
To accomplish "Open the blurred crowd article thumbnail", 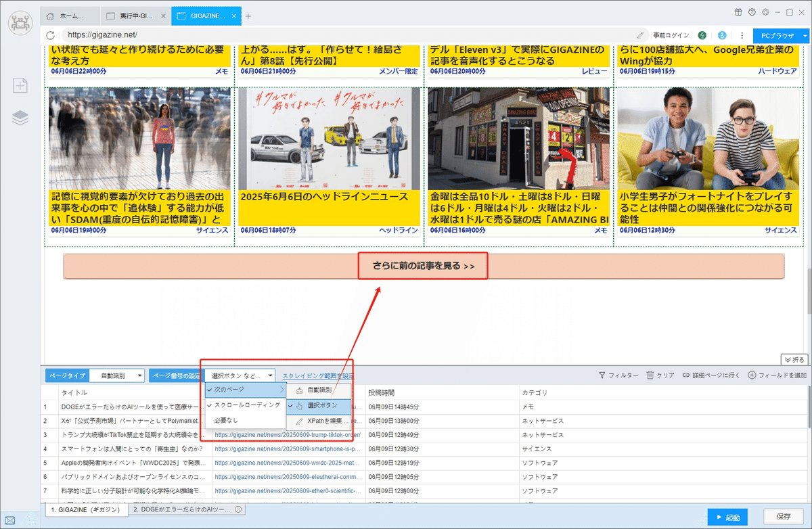I will pos(140,138).
